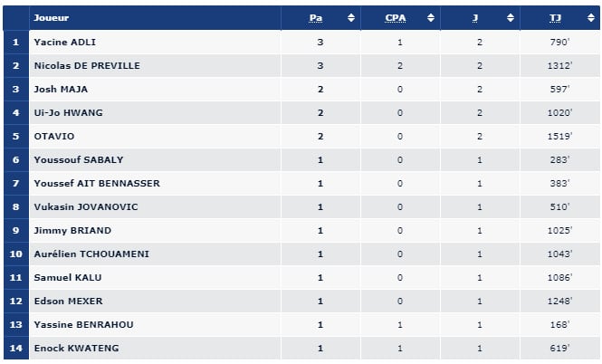Click the 1312' minutes cell

pyautogui.click(x=559, y=65)
